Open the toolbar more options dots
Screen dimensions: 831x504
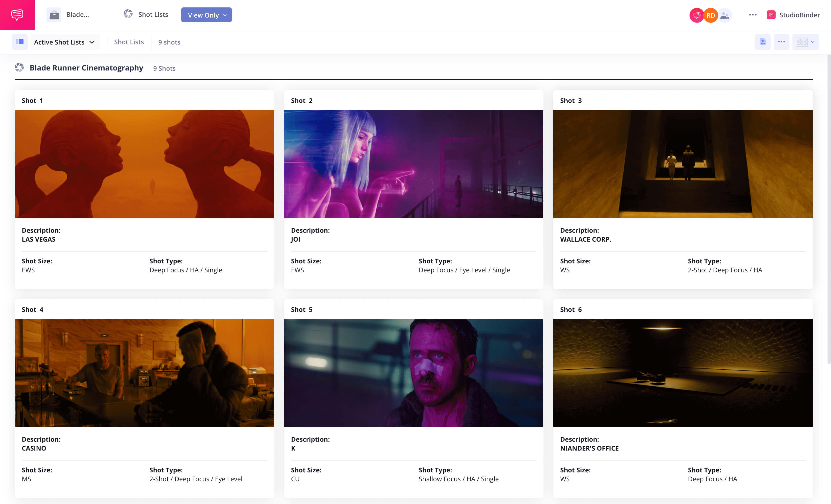782,42
